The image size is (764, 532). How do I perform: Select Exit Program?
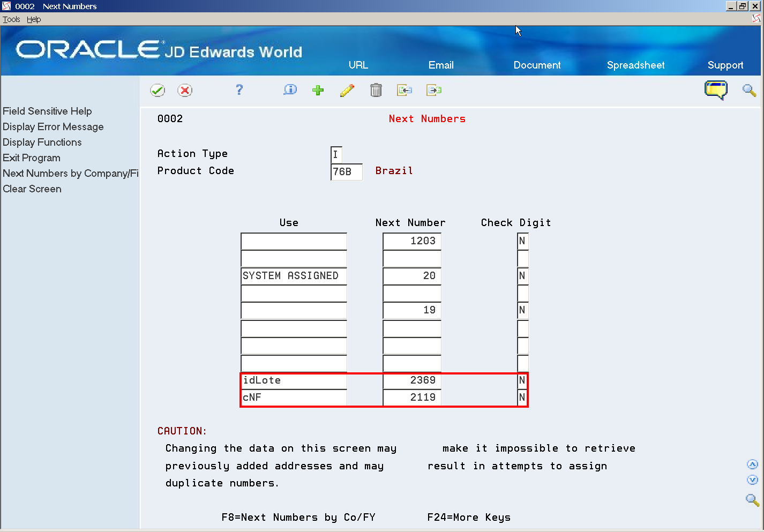click(x=31, y=158)
